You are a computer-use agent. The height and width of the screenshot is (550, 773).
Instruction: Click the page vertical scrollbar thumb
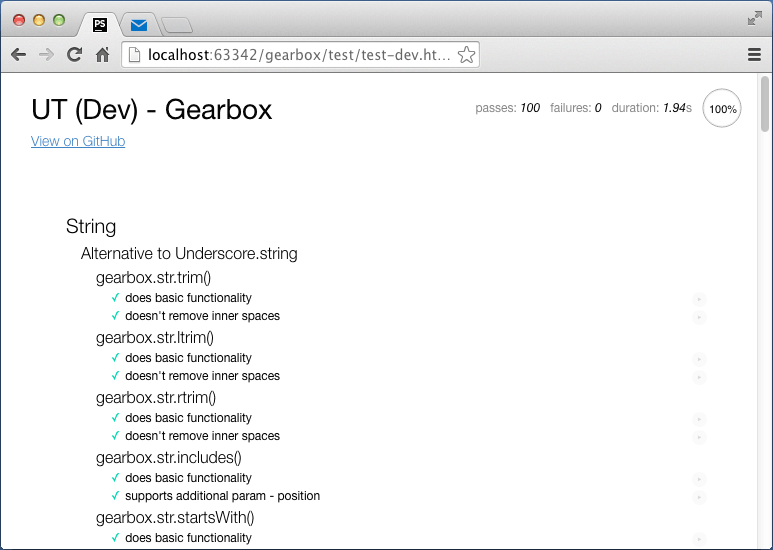point(765,104)
